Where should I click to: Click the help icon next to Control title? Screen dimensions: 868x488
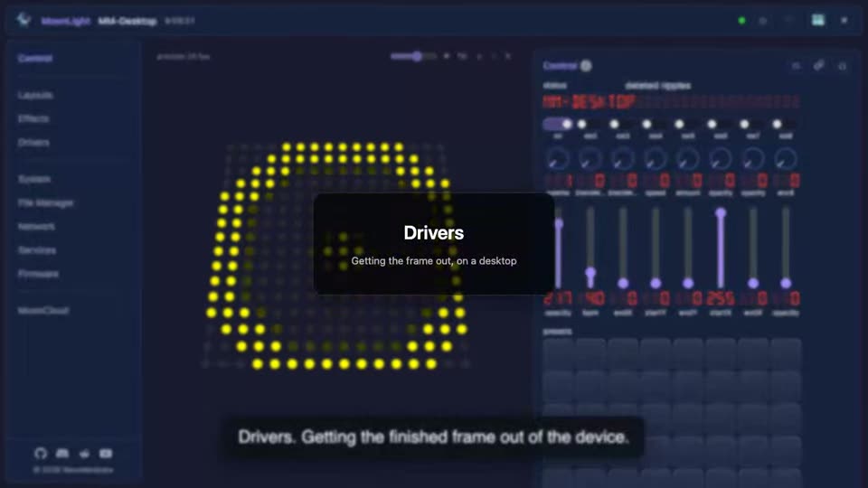[586, 66]
